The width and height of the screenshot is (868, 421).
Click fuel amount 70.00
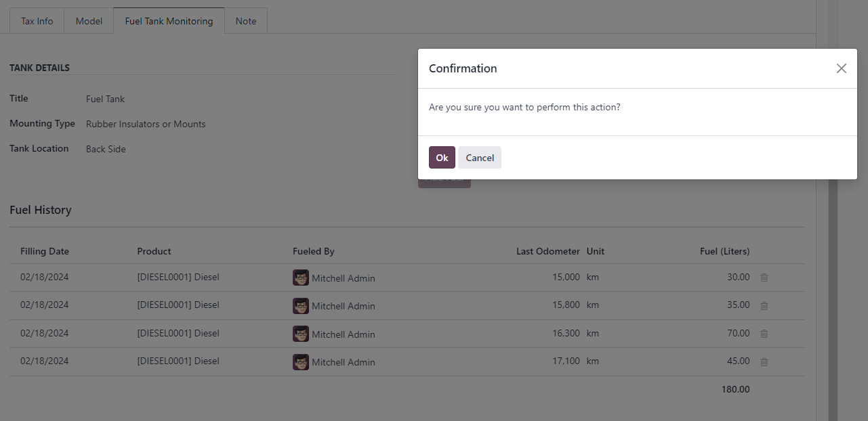click(x=739, y=333)
